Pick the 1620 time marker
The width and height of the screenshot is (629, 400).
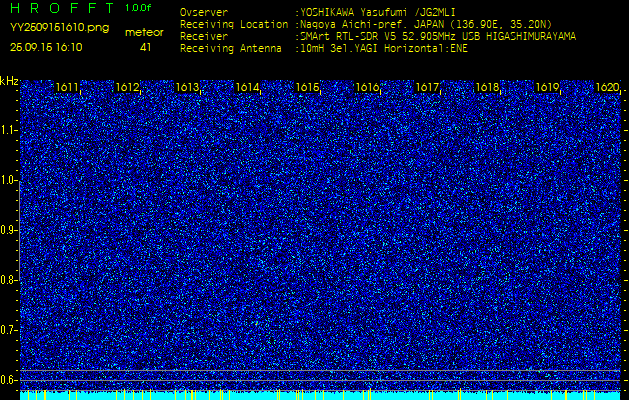[x=607, y=88]
